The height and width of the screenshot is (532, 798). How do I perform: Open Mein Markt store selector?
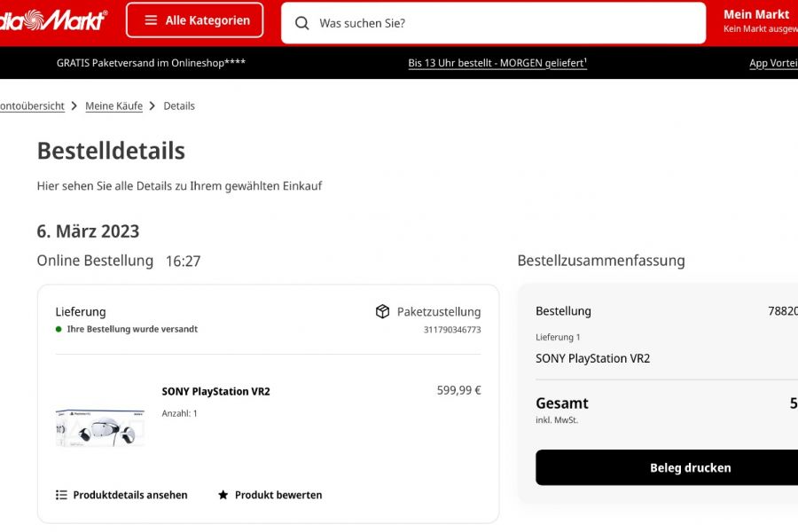click(761, 21)
